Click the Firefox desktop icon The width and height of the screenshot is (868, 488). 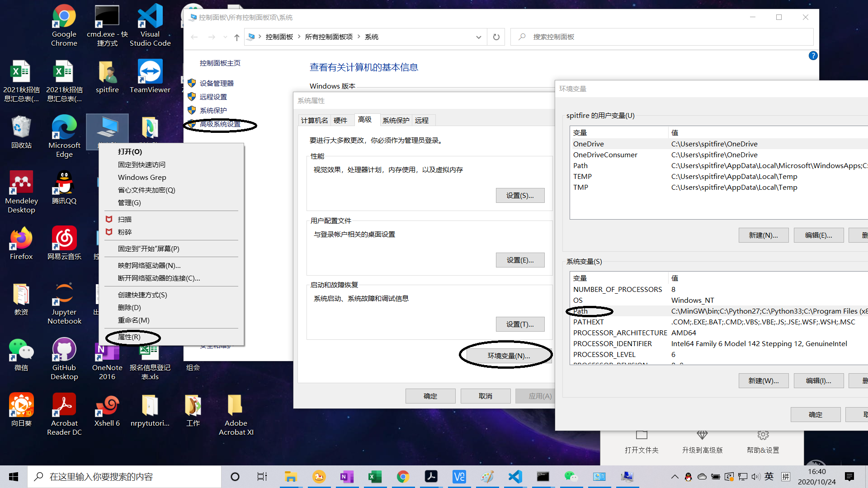(x=21, y=244)
